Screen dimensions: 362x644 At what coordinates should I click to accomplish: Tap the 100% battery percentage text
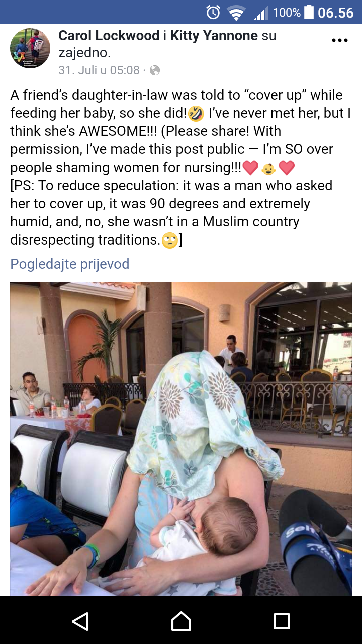[x=287, y=12]
